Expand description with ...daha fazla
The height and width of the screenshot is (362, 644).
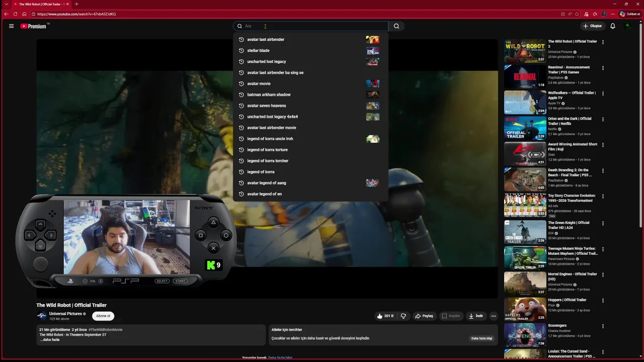coord(49,340)
